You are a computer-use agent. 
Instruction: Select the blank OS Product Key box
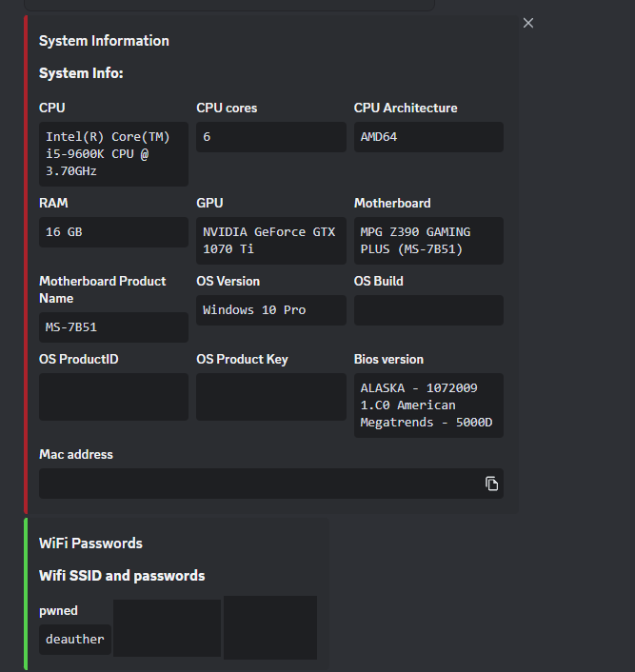[x=270, y=397]
